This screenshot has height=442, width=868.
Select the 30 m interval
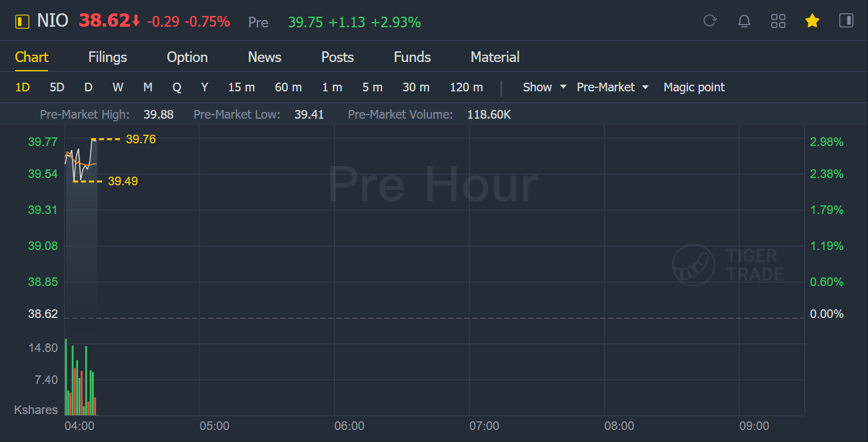(416, 87)
